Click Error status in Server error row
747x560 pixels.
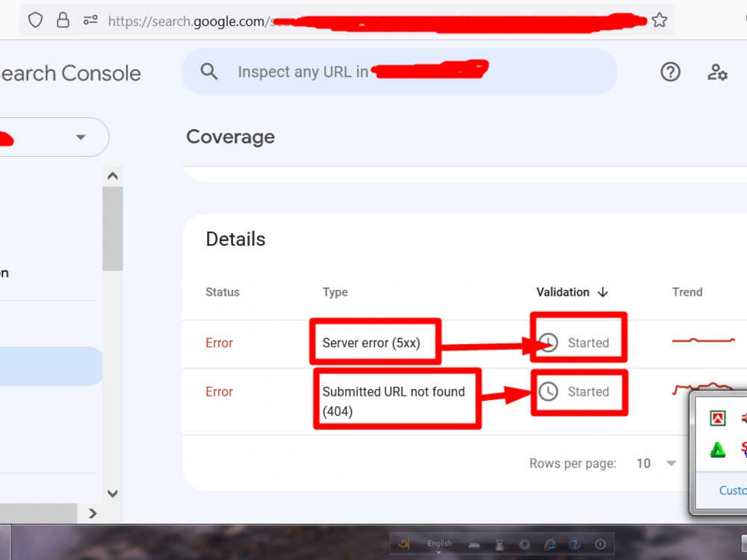pyautogui.click(x=219, y=343)
